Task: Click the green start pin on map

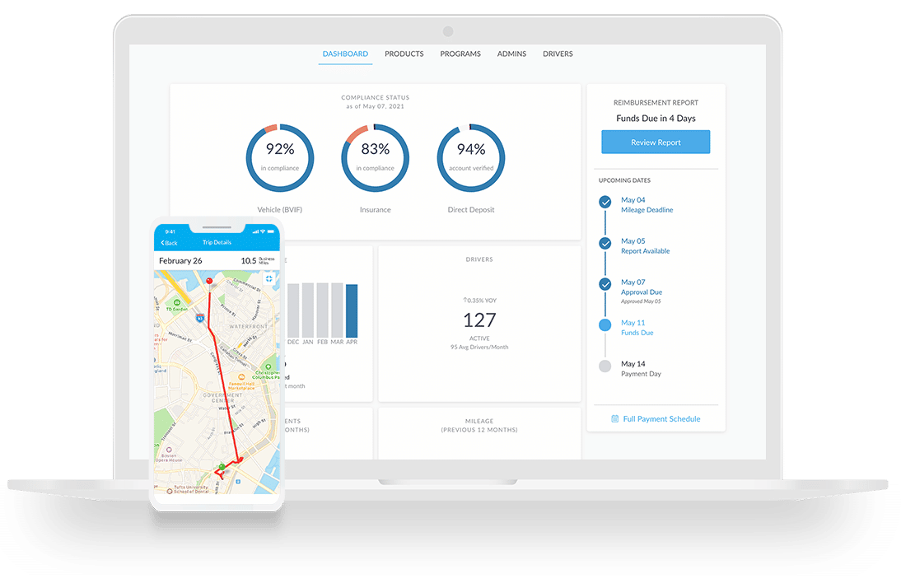Action: click(222, 467)
